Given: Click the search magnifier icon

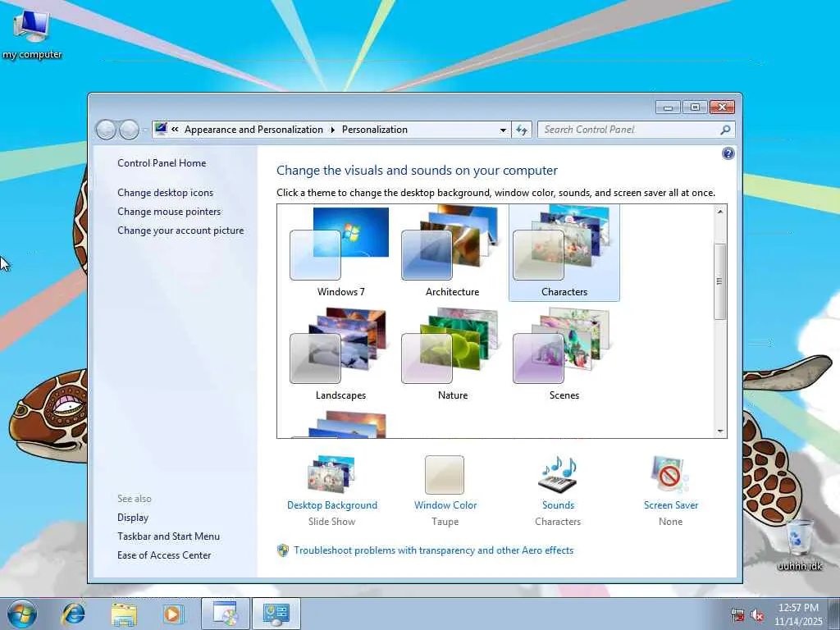Looking at the screenshot, I should coord(725,130).
